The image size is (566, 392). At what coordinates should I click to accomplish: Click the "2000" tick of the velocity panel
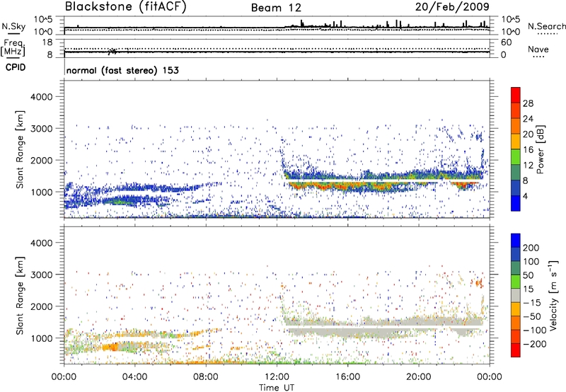coord(41,306)
